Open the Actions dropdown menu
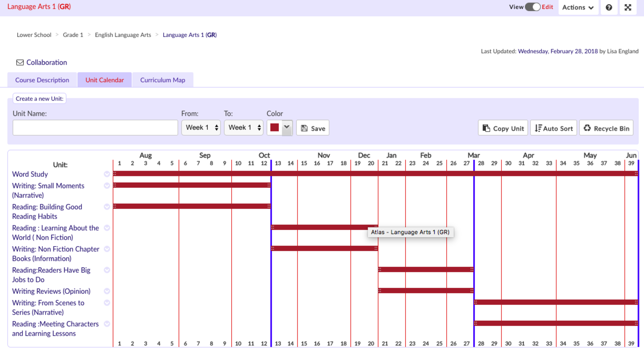Viewport: 644px width, 357px height. tap(578, 7)
